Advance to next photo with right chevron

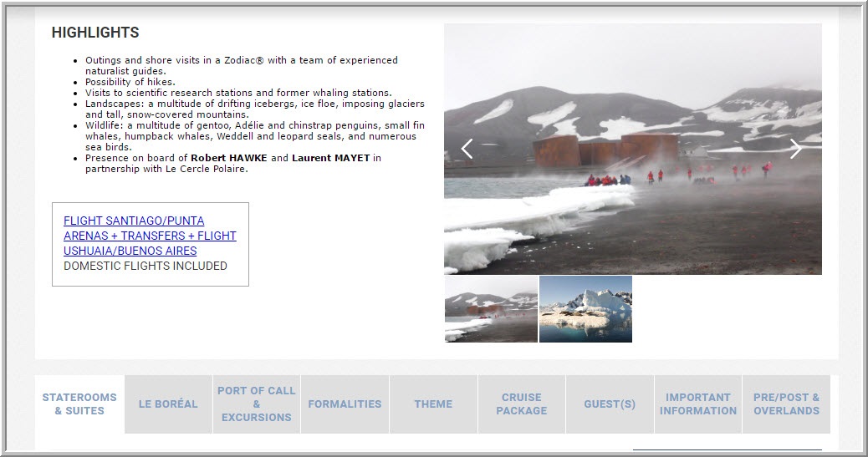tap(795, 149)
